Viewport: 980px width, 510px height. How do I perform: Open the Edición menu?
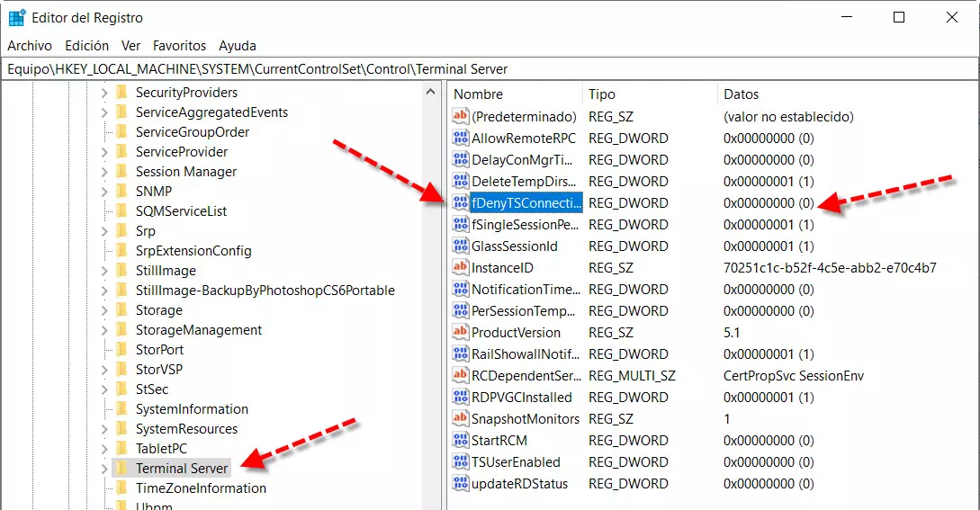click(87, 46)
